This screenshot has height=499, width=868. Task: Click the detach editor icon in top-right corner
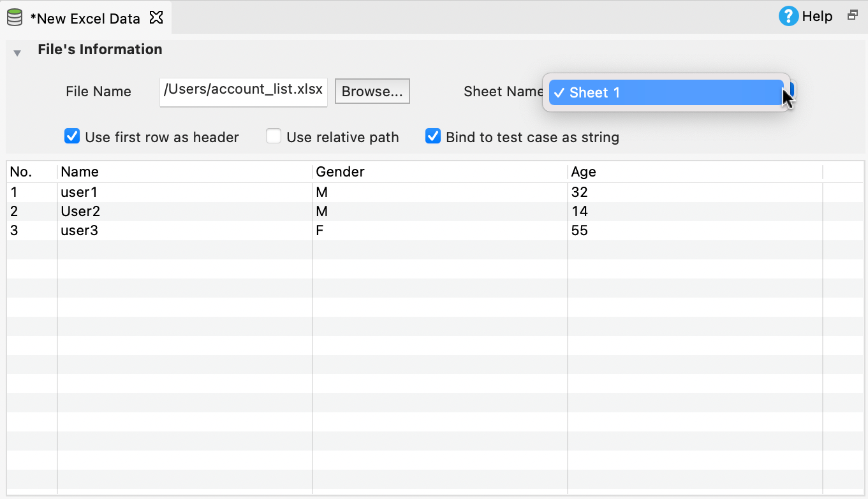click(853, 14)
